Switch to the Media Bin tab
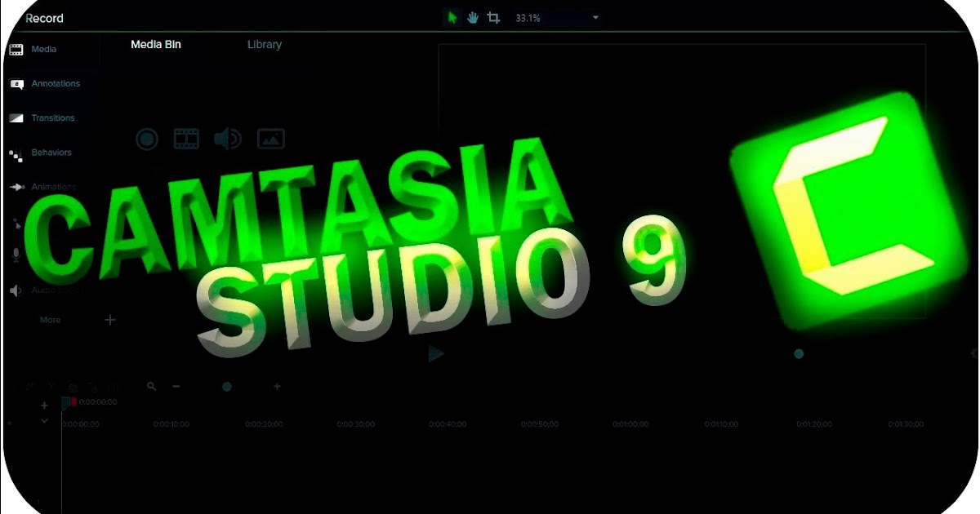 click(x=155, y=44)
